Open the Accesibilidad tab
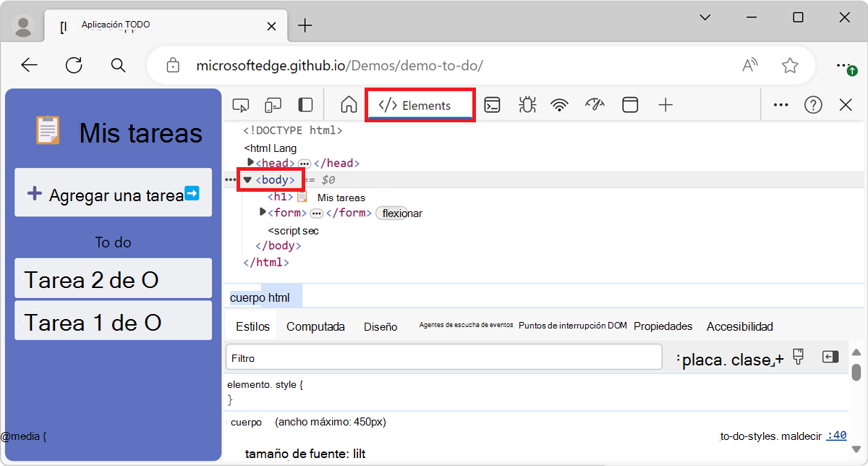868x466 pixels. click(x=739, y=326)
